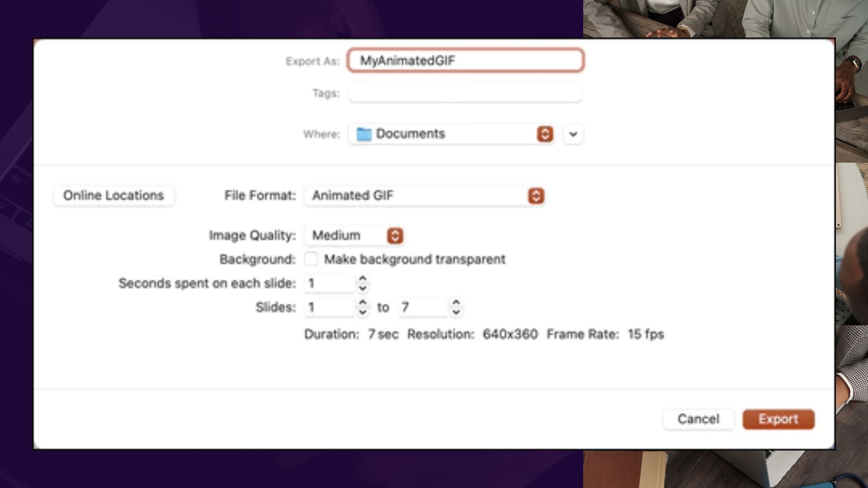
Task: Increase the starting slide number
Action: pyautogui.click(x=363, y=302)
